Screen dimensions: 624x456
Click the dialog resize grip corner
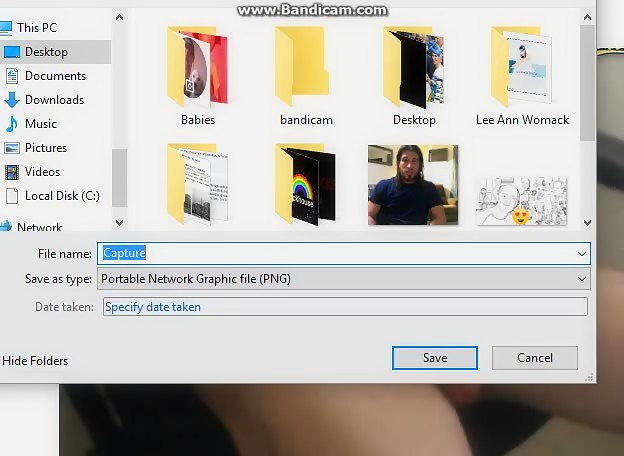589,377
